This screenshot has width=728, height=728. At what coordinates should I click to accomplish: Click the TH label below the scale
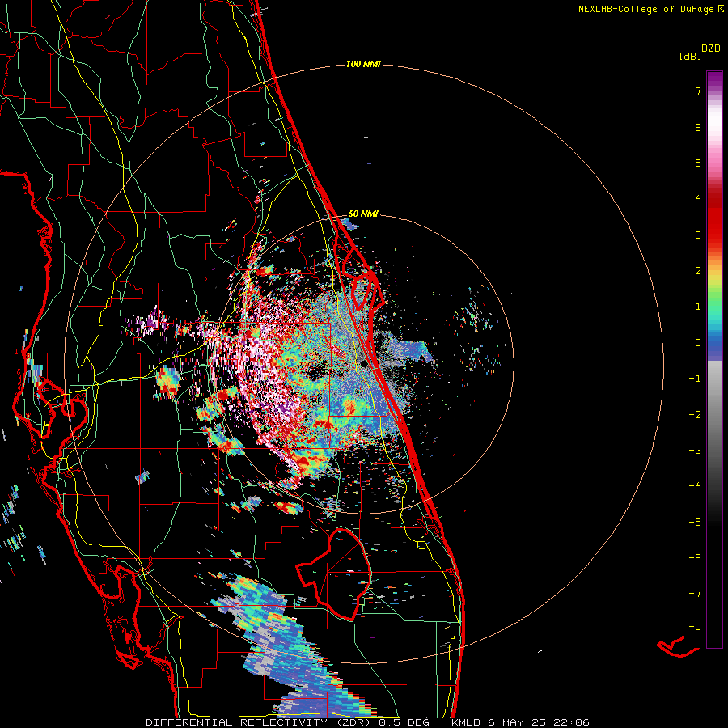(695, 630)
